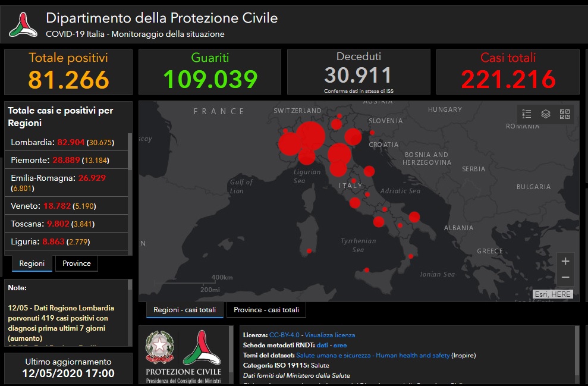The image size is (588, 386).
Task: Click the 'Casi totali' 221.216 indicator
Action: tap(508, 71)
